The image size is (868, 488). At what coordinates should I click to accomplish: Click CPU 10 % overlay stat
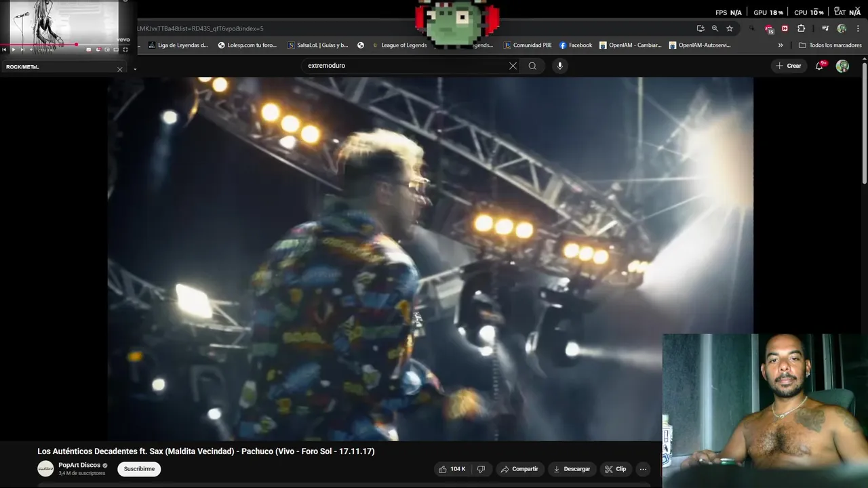tap(809, 12)
